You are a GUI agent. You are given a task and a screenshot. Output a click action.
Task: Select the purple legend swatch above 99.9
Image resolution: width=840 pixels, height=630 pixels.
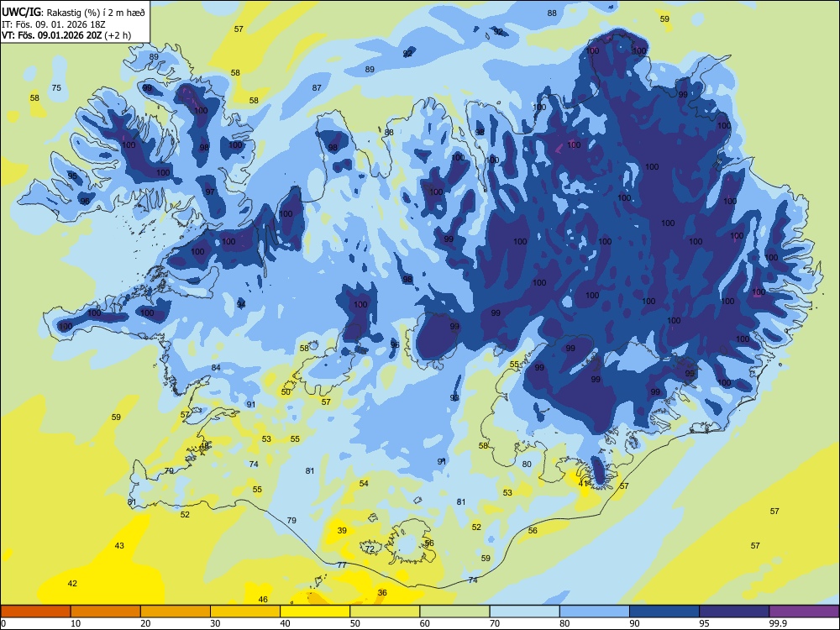point(804,612)
